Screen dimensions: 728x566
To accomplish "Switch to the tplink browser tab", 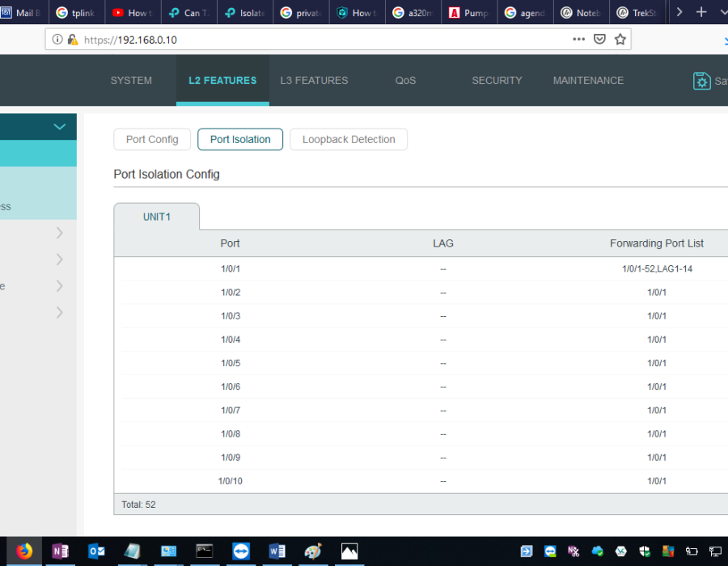I will [77, 12].
